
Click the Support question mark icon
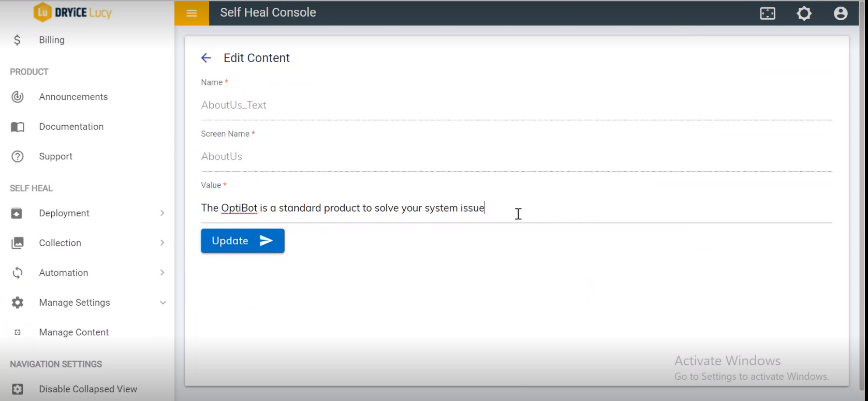[18, 156]
